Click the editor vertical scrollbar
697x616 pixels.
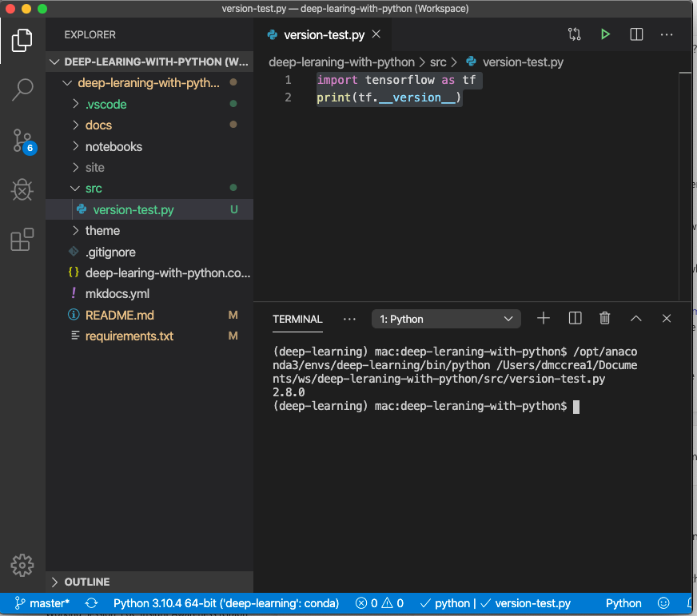pos(685,187)
